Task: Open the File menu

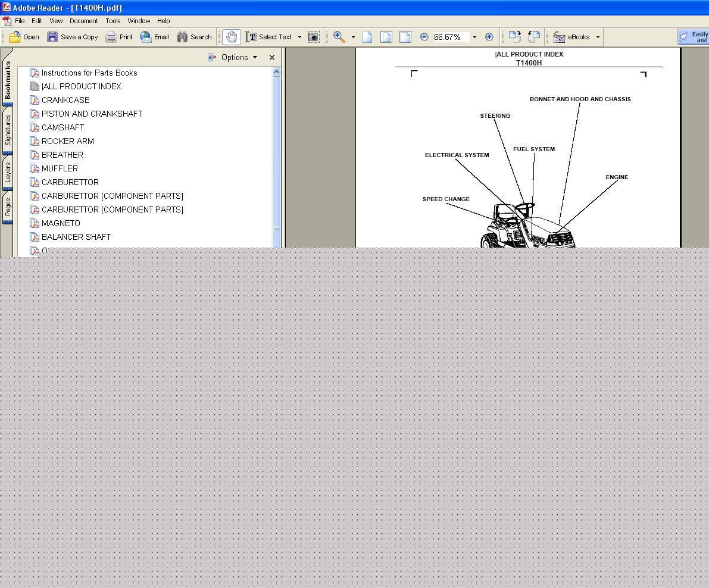Action: click(20, 21)
